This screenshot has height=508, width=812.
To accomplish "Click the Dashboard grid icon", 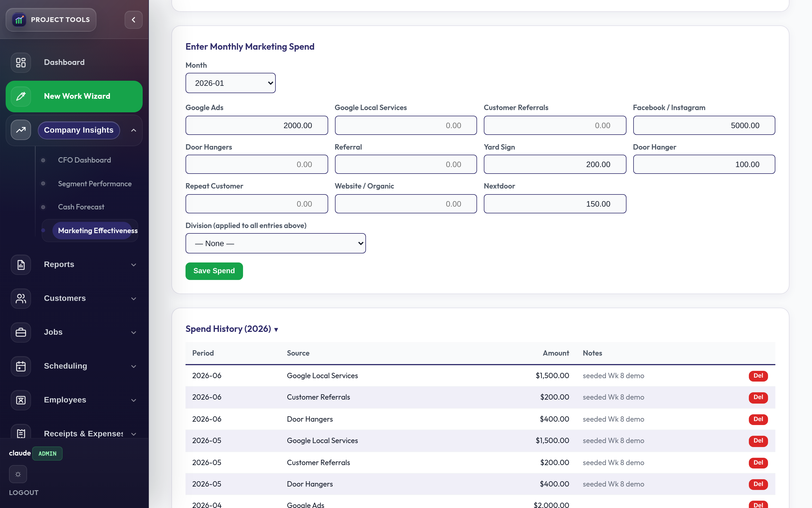I will [21, 62].
